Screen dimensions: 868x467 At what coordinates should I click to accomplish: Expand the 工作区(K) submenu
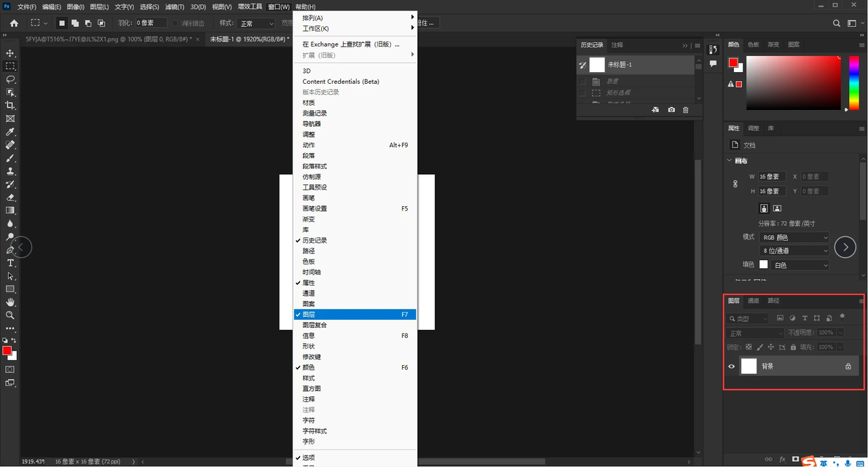[355, 28]
